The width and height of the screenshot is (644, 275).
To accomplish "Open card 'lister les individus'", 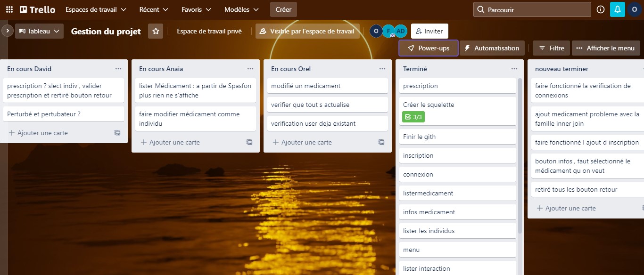I will [x=458, y=231].
